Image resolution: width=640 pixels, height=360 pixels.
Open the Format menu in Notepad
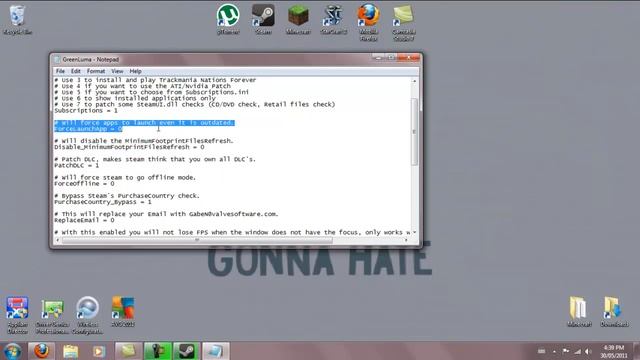[x=96, y=71]
